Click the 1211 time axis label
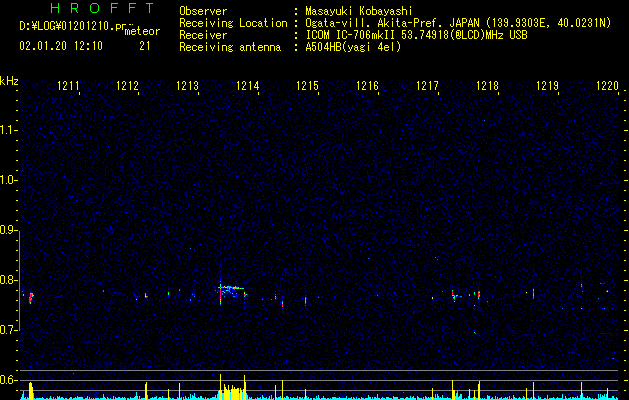 point(68,86)
